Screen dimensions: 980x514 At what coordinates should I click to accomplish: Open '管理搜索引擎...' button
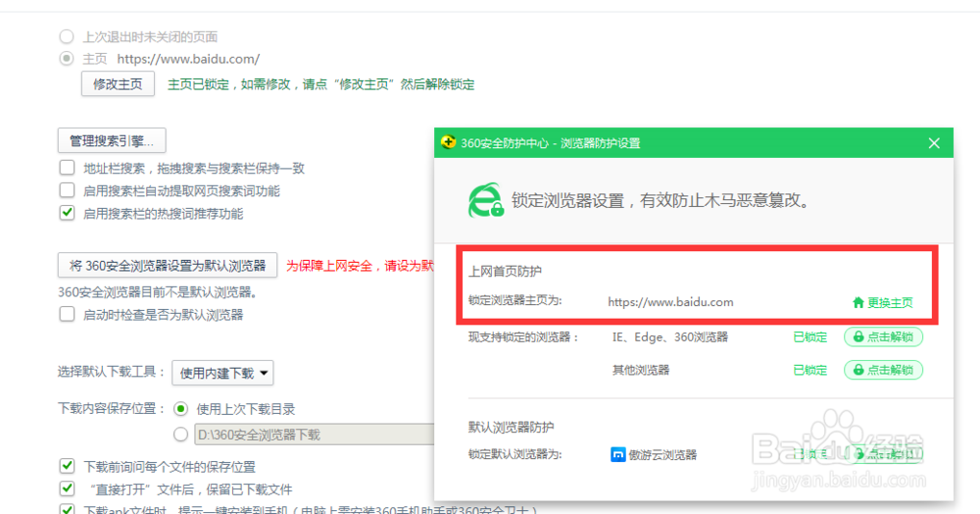click(x=112, y=140)
